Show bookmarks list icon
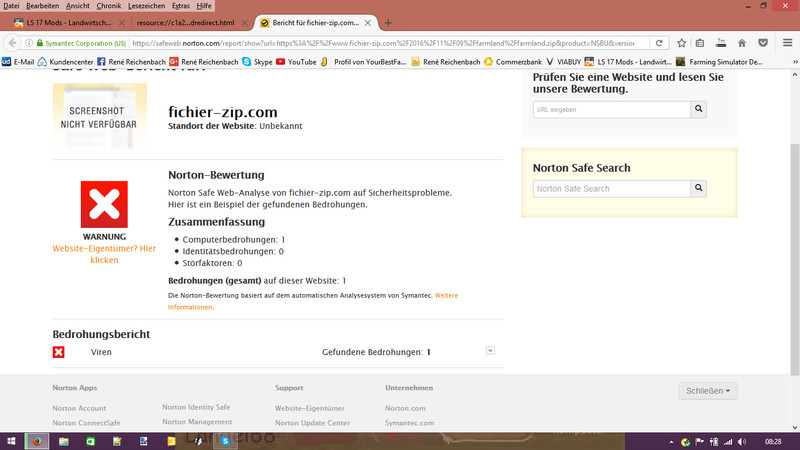Viewport: 800px width, 450px height. pos(700,43)
